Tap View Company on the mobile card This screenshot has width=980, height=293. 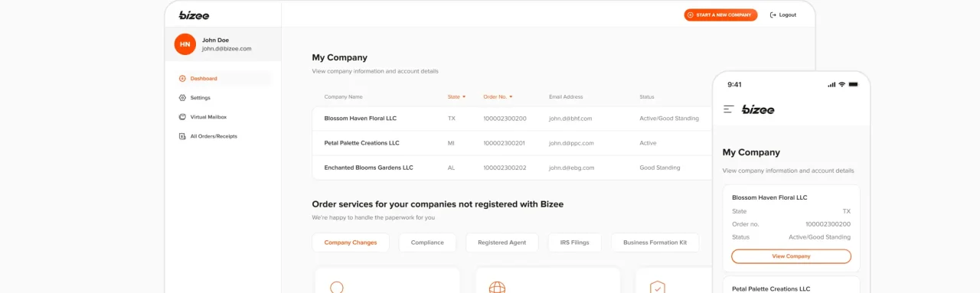tap(791, 256)
